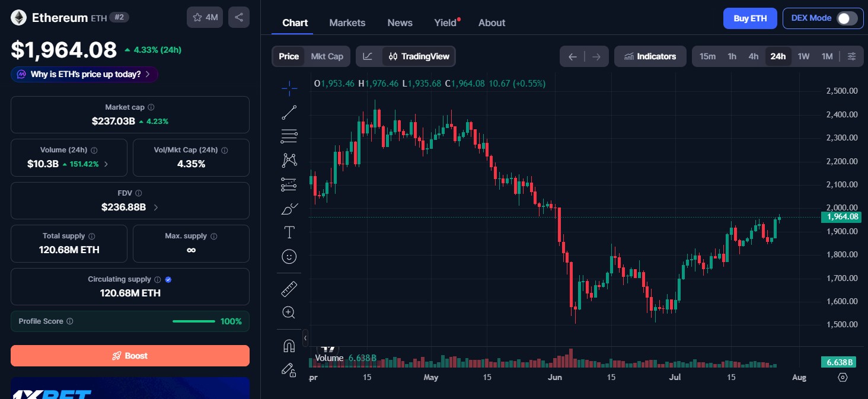Set chart interval to 1W

(x=803, y=56)
